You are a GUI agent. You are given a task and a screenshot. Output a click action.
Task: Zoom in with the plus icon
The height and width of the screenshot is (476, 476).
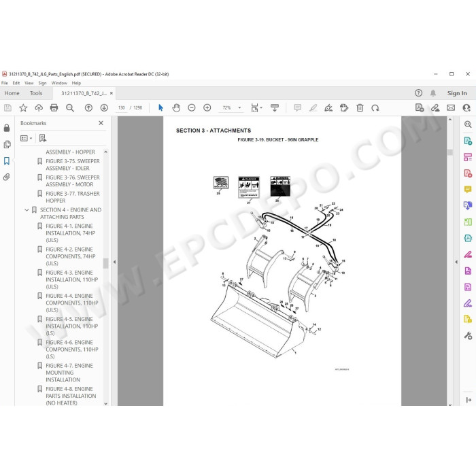pos(207,107)
